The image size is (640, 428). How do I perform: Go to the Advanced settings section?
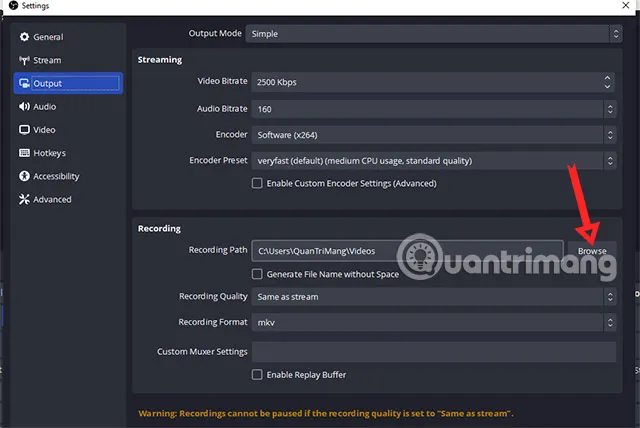coord(52,199)
